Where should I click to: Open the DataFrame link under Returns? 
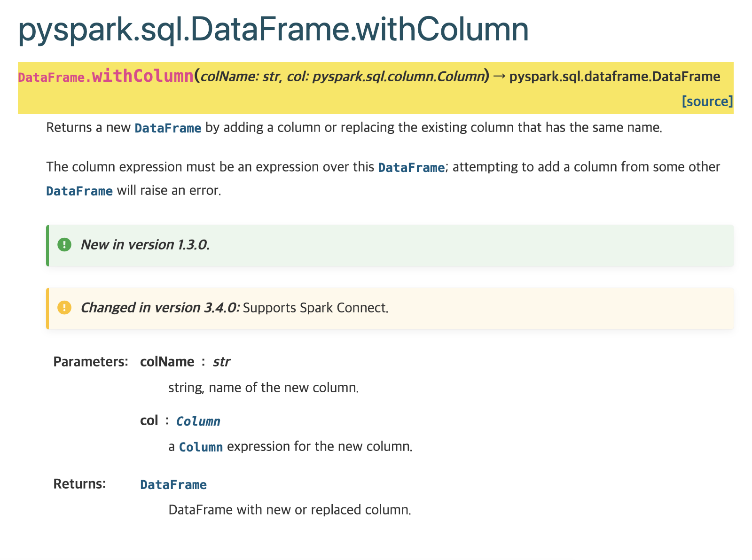coord(173,485)
